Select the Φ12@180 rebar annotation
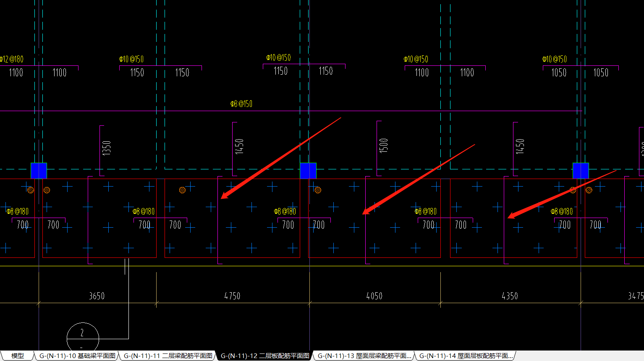 (x=11, y=59)
